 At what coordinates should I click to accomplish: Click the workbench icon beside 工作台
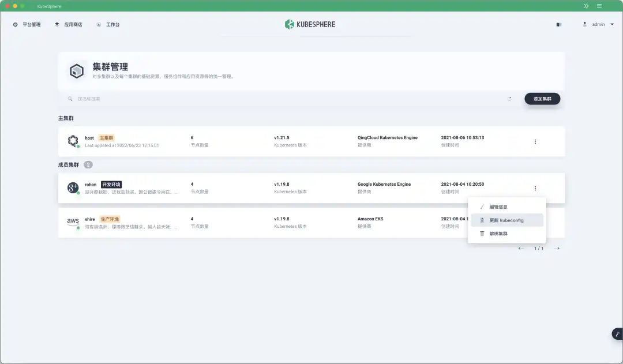[x=99, y=25]
